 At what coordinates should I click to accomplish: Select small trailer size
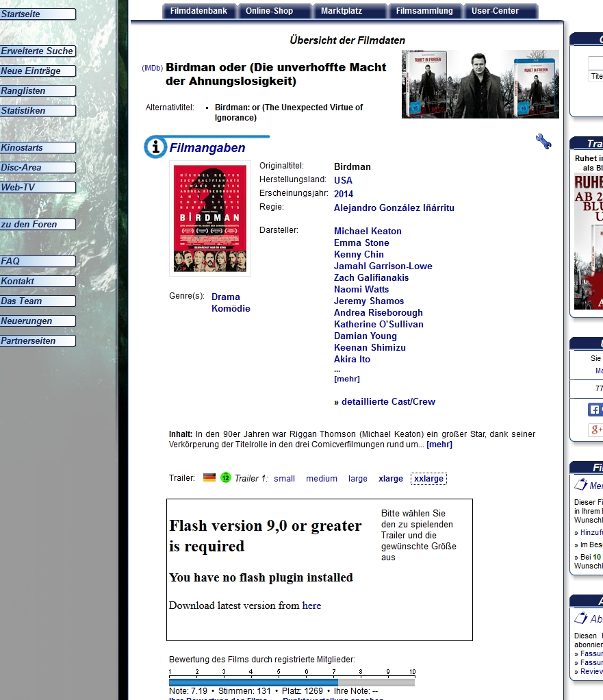pos(284,479)
